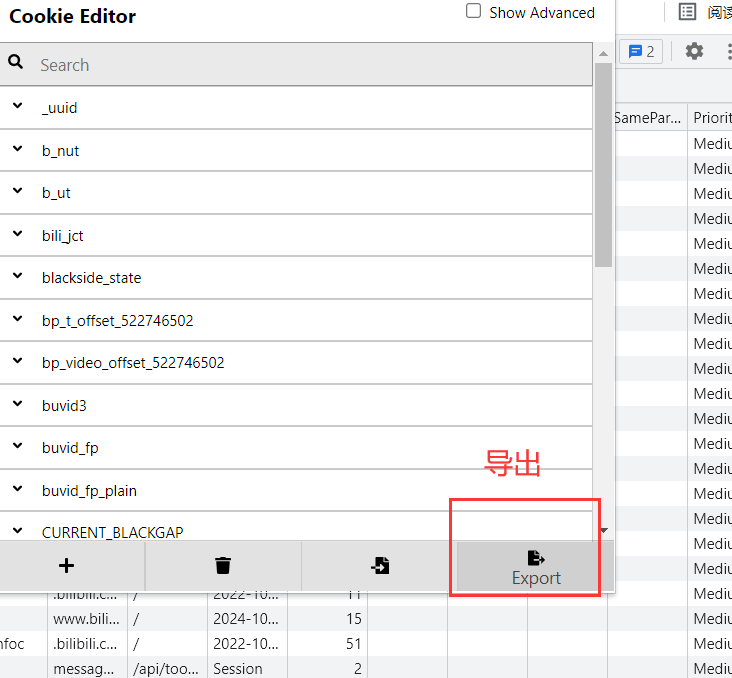Expand the _uuid cookie chevron
The width and height of the screenshot is (732, 678).
coord(18,106)
